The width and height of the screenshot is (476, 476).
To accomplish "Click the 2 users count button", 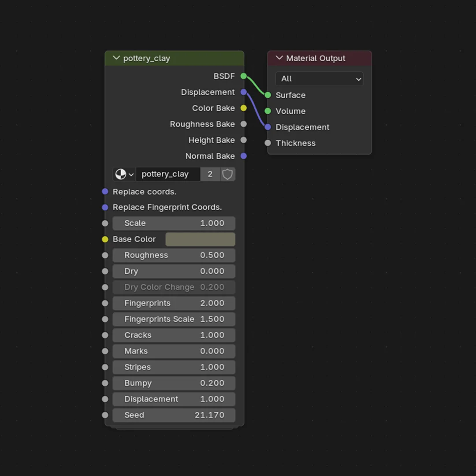I will (x=210, y=174).
